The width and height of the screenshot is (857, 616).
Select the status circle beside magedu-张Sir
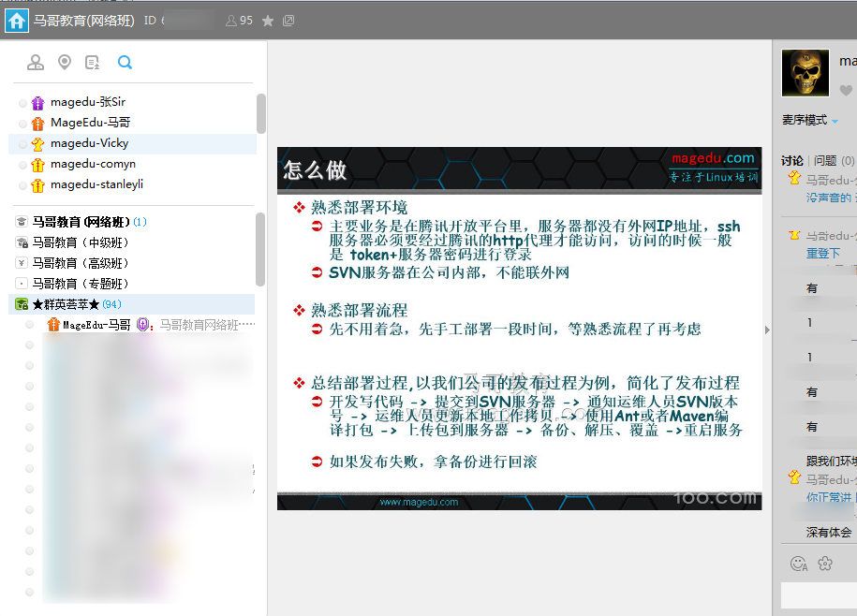point(22,103)
